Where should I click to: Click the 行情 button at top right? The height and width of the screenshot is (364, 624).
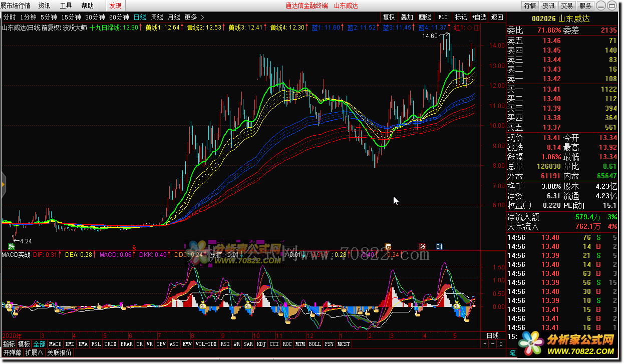click(x=530, y=6)
